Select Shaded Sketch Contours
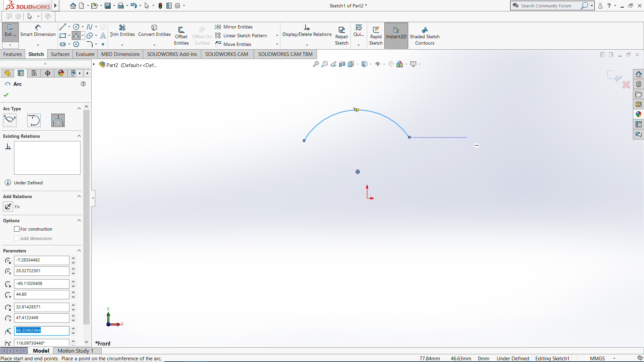Screen dimensions: 644x362 point(425,35)
